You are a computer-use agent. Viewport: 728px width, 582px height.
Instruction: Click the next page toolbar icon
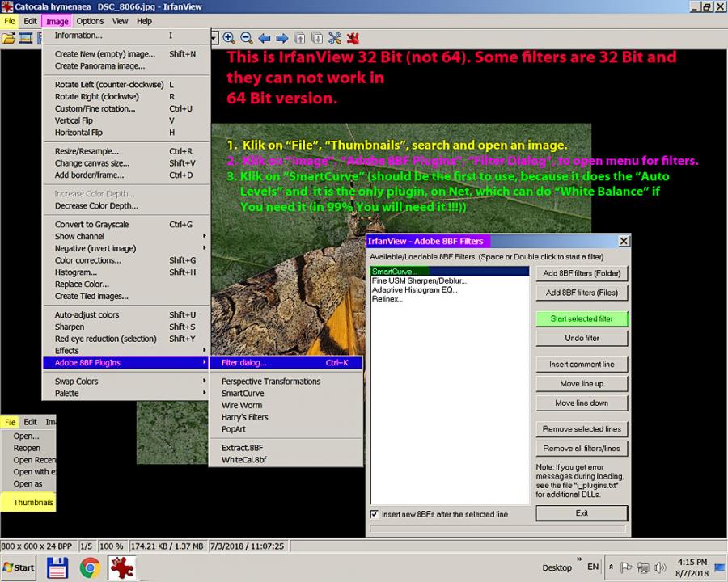(x=317, y=38)
